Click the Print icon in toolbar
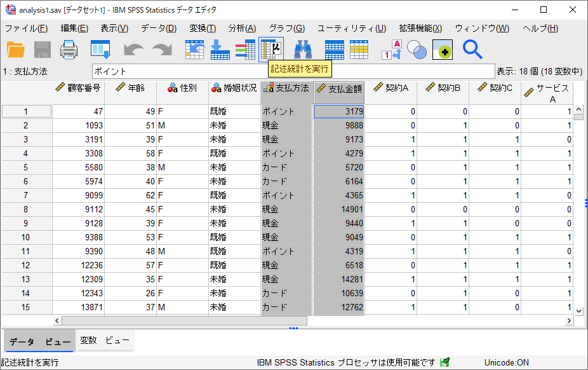The image size is (588, 370). [x=69, y=50]
